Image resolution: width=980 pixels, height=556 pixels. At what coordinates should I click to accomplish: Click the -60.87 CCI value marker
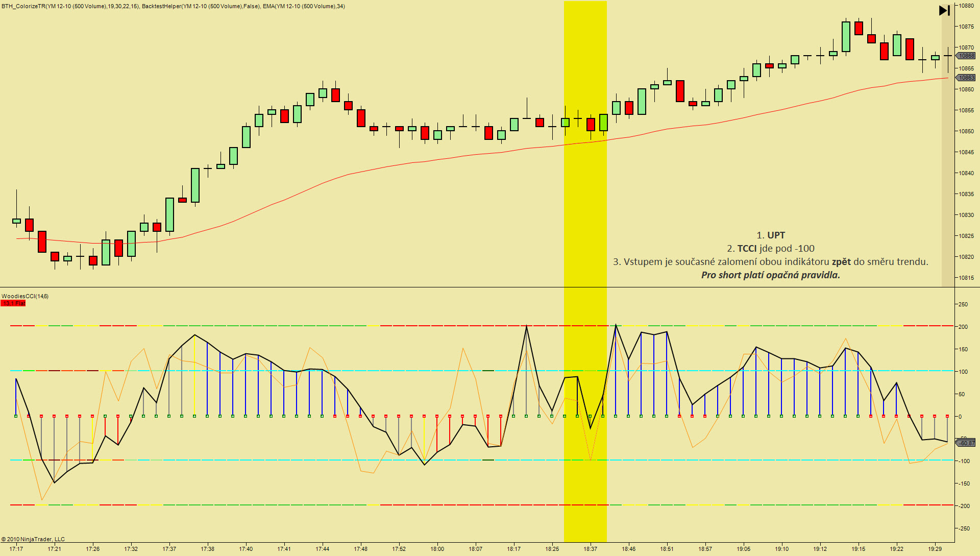966,443
